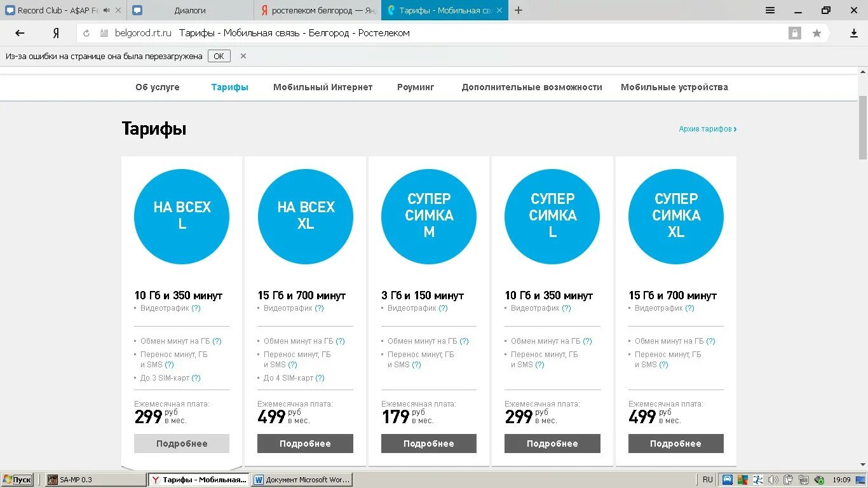Open Об услуге section
This screenshot has width=868, height=488.
click(158, 87)
